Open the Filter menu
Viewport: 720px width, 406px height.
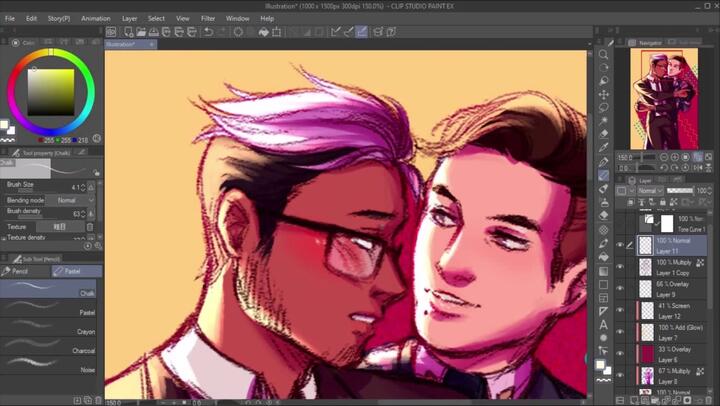point(207,18)
